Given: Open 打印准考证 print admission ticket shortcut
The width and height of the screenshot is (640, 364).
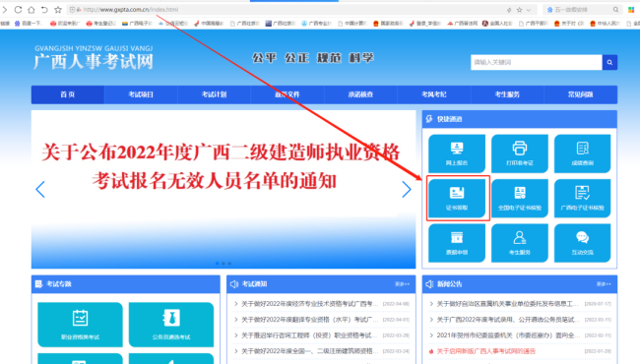Looking at the screenshot, I should [x=520, y=153].
